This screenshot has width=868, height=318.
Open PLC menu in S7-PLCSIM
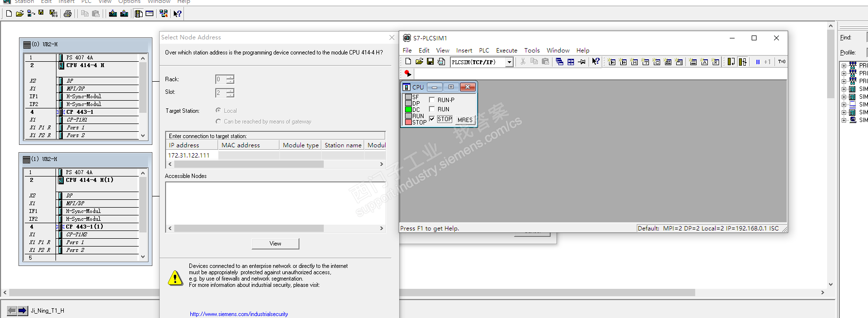tap(484, 50)
